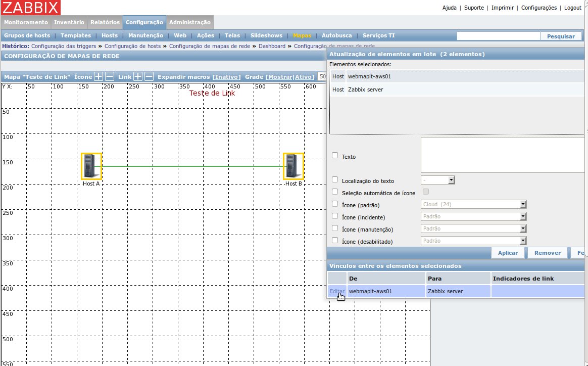The height and width of the screenshot is (366, 588).
Task: Open the Ícone (manutenção) dropdown
Action: click(x=474, y=228)
